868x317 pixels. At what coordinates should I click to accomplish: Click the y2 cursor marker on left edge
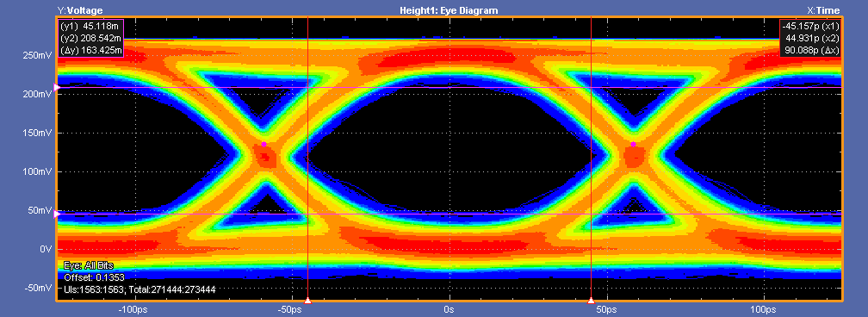56,87
